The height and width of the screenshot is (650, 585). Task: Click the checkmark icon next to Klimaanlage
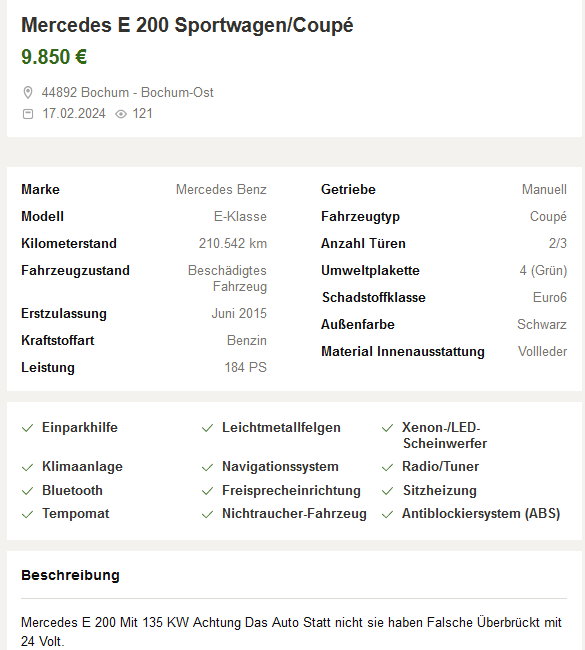[27, 468]
